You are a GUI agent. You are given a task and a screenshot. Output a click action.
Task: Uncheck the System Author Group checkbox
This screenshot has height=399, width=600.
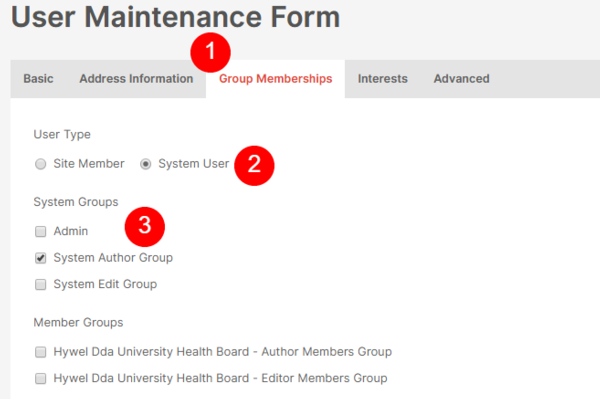[x=41, y=258]
